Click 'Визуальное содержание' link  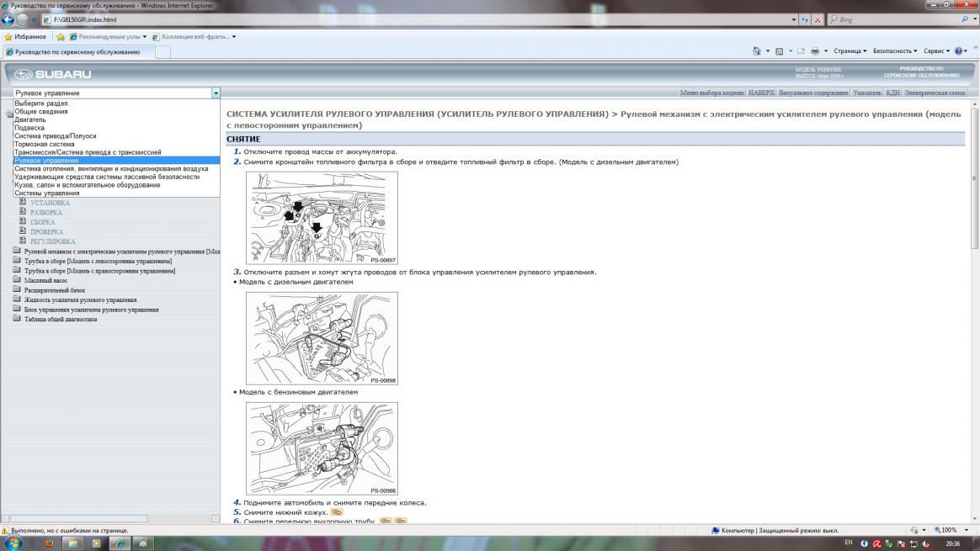pyautogui.click(x=813, y=93)
